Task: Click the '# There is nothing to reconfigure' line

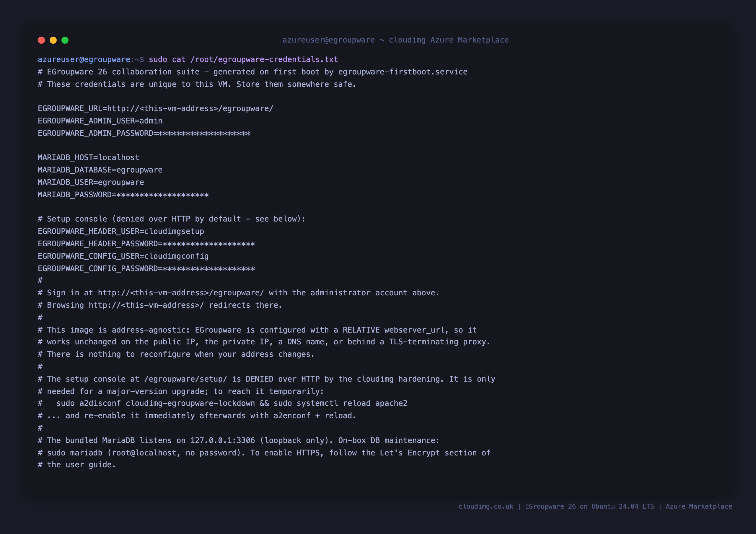Action: (176, 354)
